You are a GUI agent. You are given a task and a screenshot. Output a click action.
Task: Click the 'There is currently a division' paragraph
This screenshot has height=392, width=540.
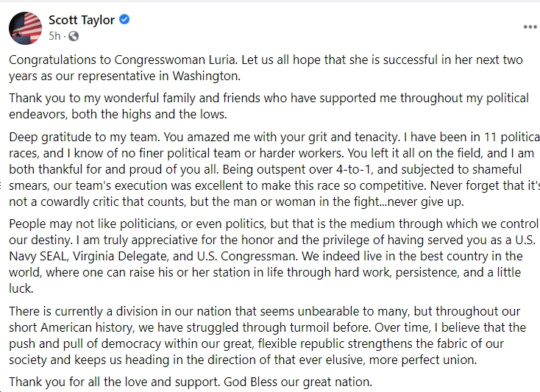[x=267, y=335]
